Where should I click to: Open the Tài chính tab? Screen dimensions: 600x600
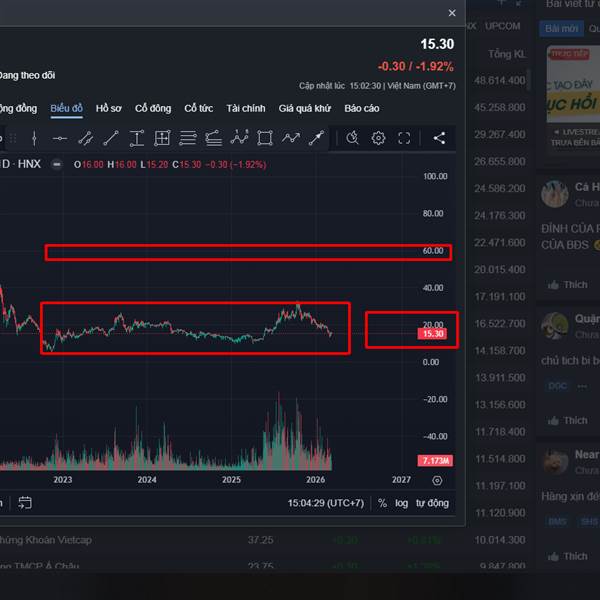[x=246, y=108]
